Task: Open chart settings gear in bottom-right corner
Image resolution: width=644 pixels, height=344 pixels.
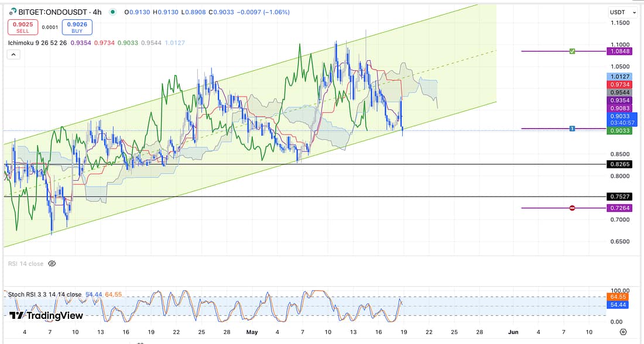Action: click(x=623, y=332)
